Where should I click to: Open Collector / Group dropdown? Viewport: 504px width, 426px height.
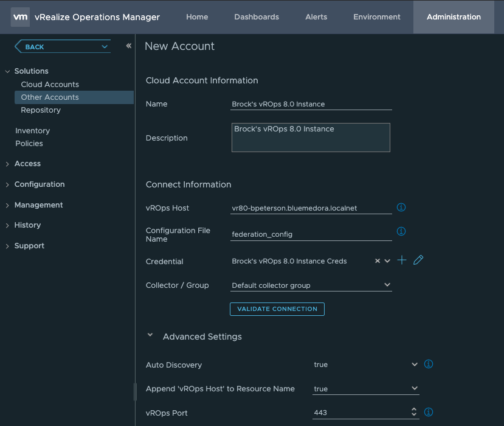point(387,285)
